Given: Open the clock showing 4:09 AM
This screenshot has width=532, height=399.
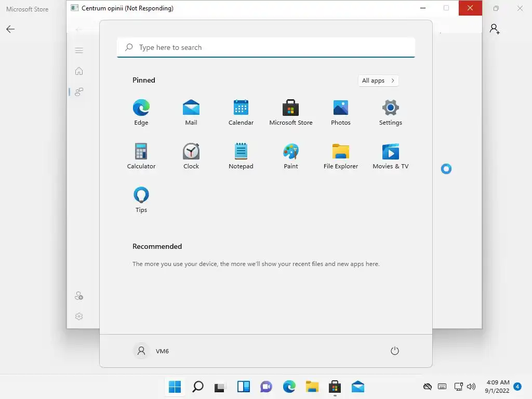Looking at the screenshot, I should 497,387.
